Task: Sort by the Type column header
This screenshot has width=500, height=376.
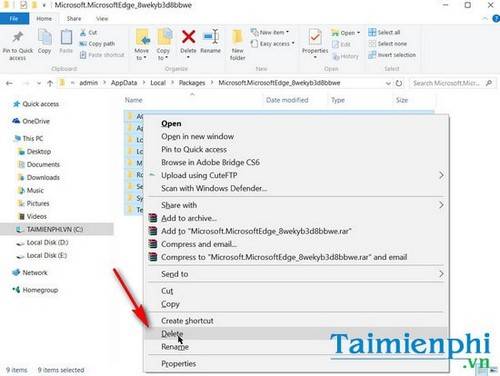Action: pos(338,100)
